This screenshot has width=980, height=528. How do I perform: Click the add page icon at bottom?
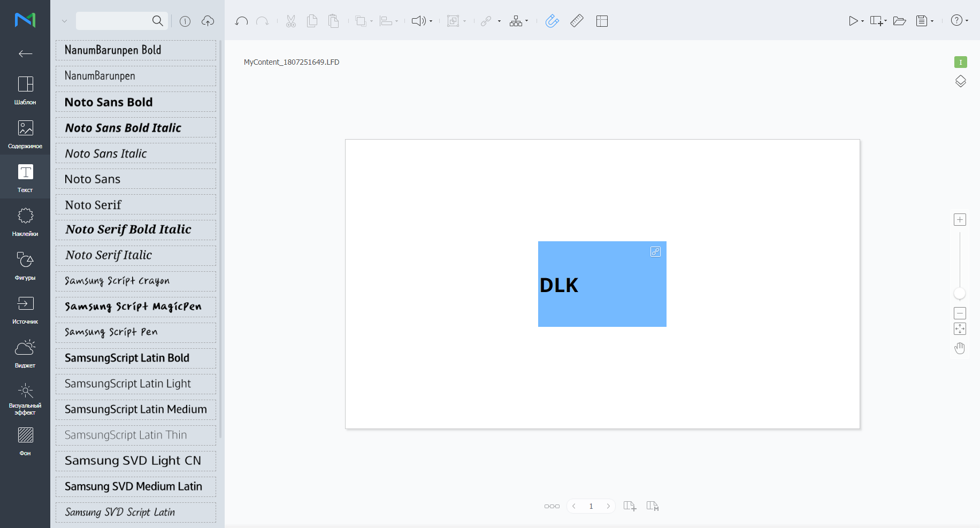tap(630, 506)
